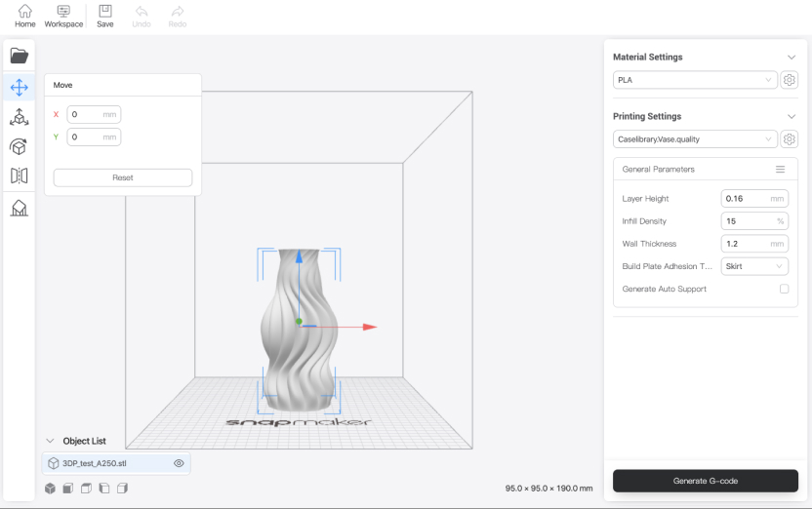Collapse the Object List section
812x509 pixels.
(x=51, y=441)
